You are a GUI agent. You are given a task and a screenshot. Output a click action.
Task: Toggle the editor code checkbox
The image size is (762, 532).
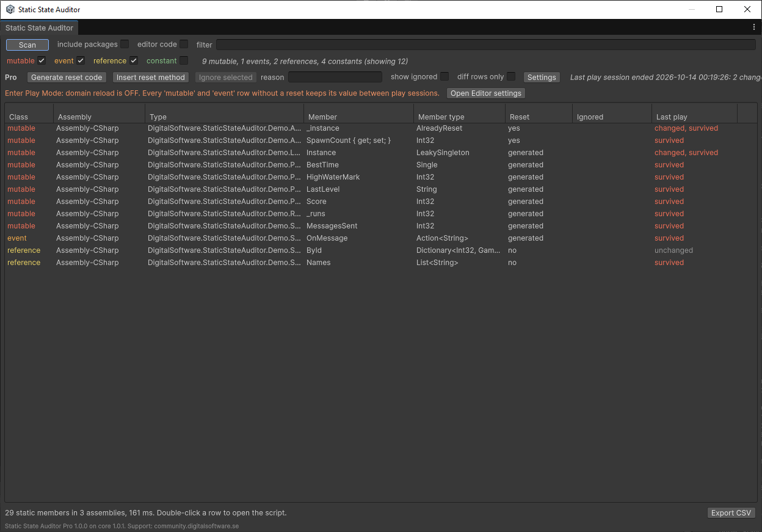click(184, 44)
